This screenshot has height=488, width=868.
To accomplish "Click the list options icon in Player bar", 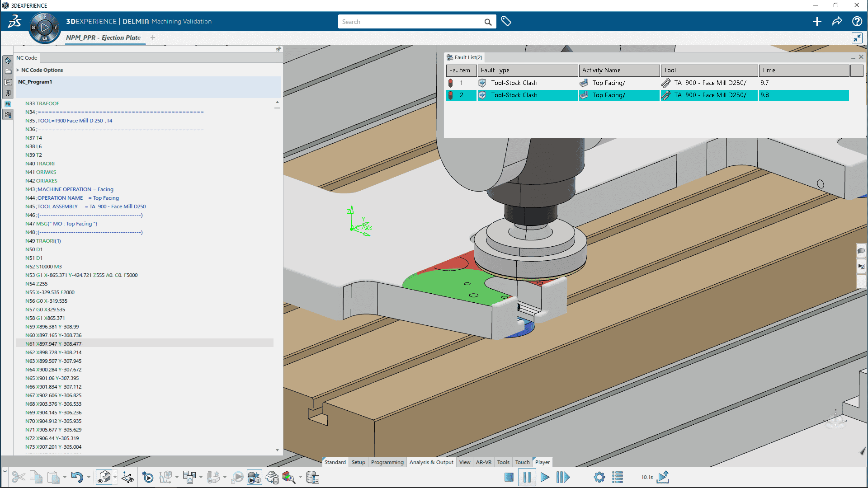I will (x=618, y=477).
